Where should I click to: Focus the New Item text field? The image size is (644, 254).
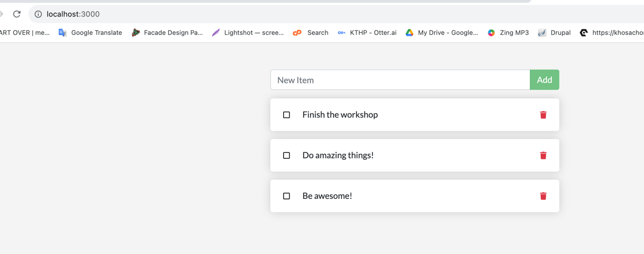click(x=400, y=80)
